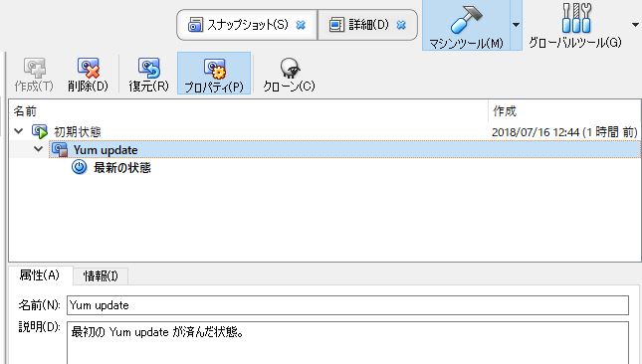This screenshot has width=642, height=364.
Task: Toggle snapshot プロパティ(P) panel
Action: pos(214,74)
